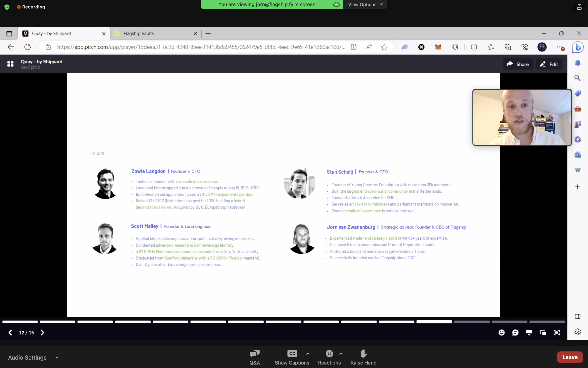588x368 pixels.
Task: Expand the Audio Settings caret
Action: click(57, 357)
